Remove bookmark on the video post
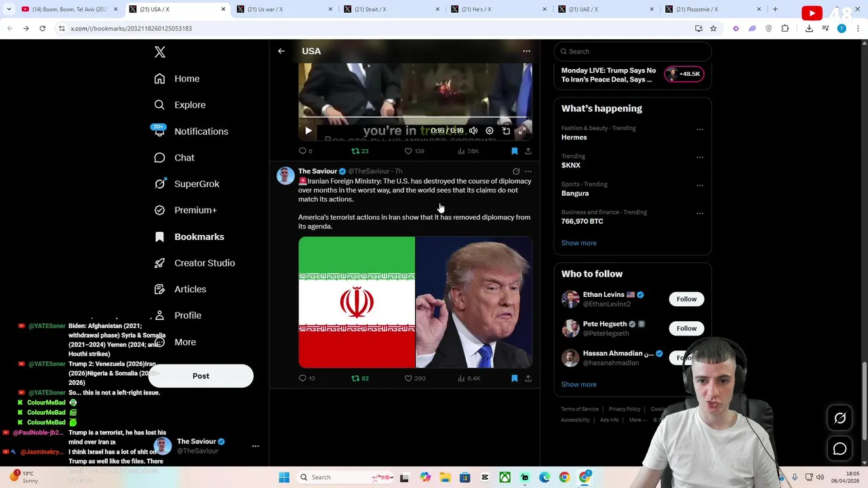The width and height of the screenshot is (868, 488). coord(514,151)
